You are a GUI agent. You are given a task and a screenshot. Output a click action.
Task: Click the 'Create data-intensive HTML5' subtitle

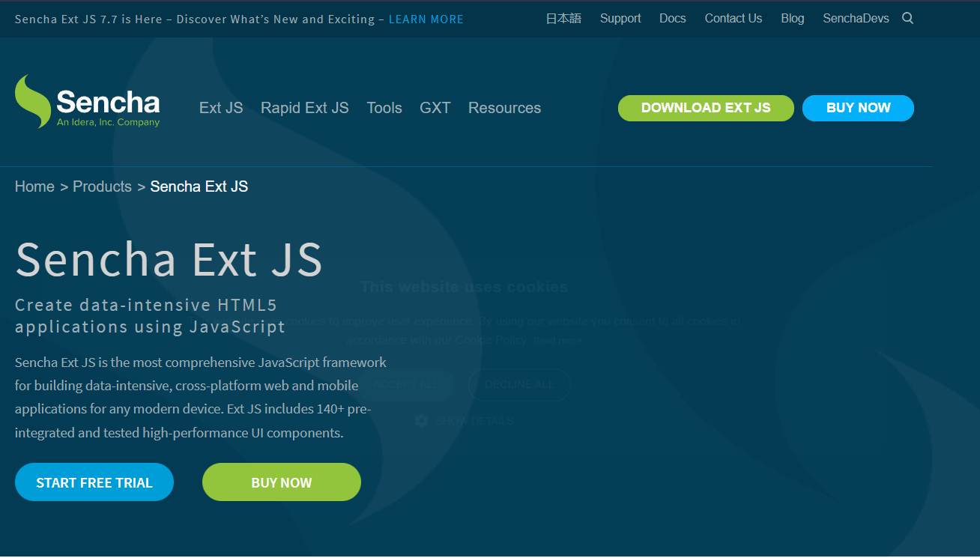[x=150, y=316]
